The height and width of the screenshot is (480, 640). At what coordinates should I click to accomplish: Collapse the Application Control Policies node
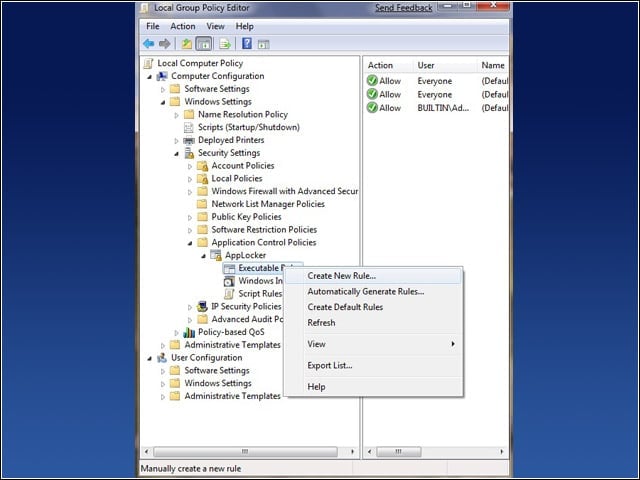190,244
